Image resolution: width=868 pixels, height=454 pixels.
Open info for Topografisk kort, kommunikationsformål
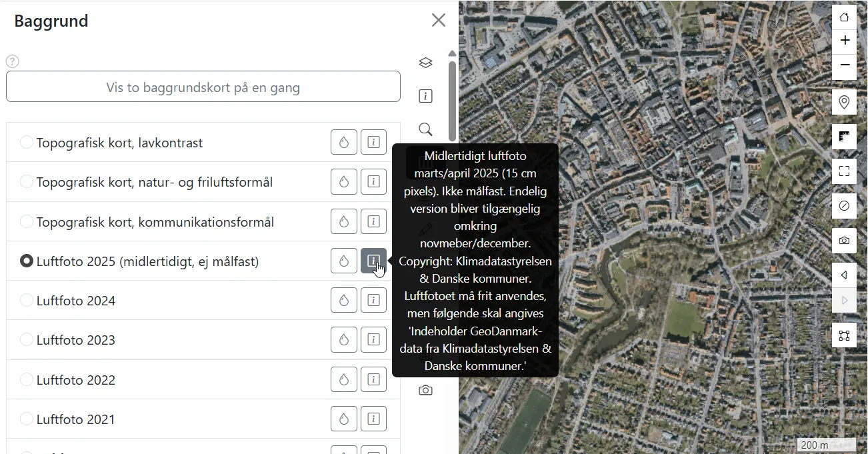[x=373, y=221]
